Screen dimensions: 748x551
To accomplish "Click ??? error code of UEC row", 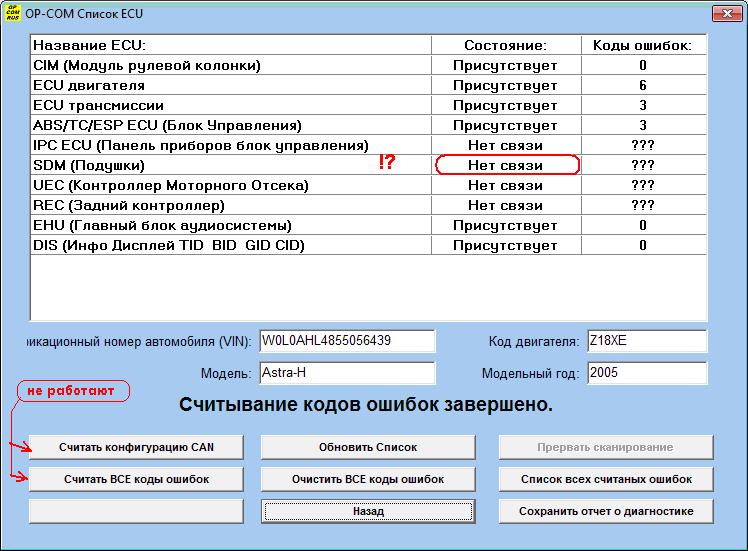I will pyautogui.click(x=643, y=185).
